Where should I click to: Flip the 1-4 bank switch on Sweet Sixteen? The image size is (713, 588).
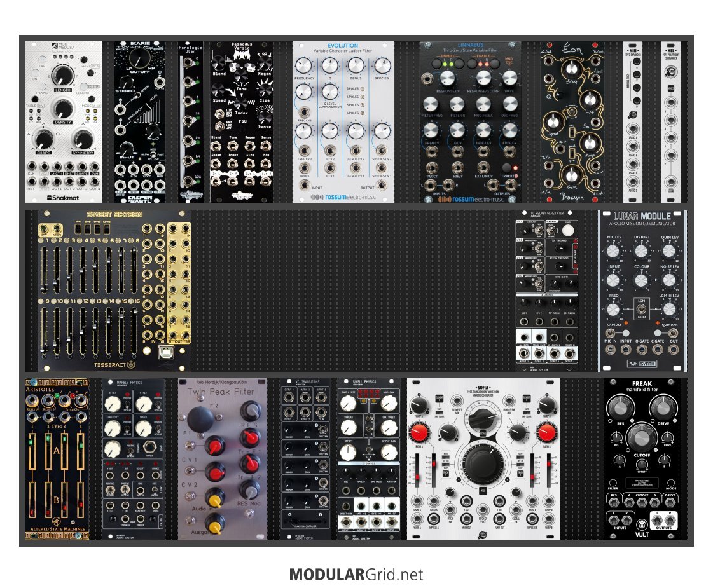point(78,230)
